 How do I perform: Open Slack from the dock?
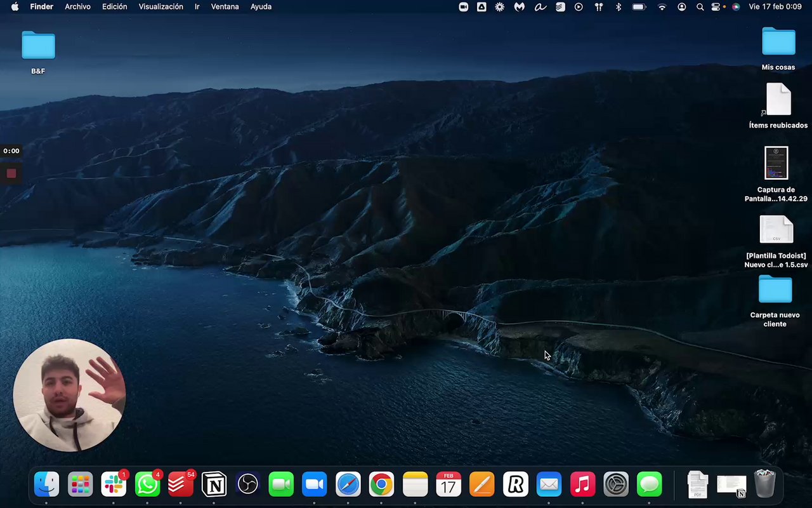[x=114, y=485]
